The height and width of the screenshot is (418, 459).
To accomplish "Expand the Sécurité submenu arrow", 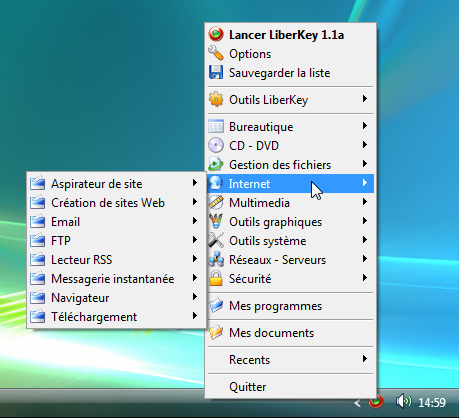I will coord(365,278).
